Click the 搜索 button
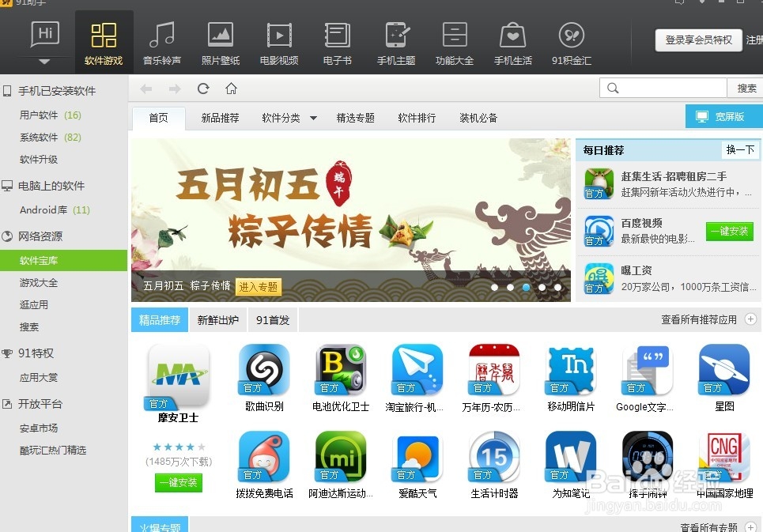 point(746,88)
